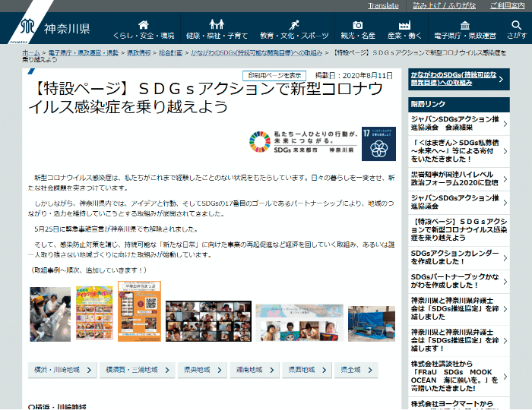
Task: Open the family icon for 健康・福祉・子育て
Action: 217,24
